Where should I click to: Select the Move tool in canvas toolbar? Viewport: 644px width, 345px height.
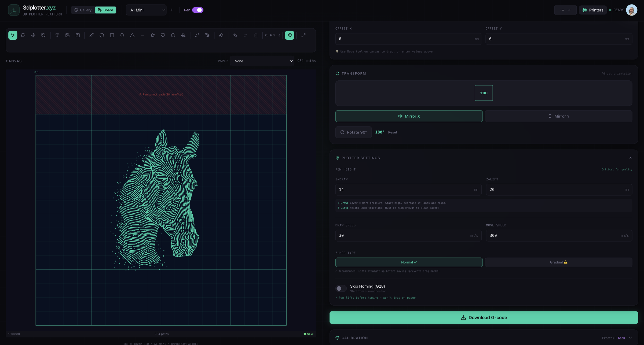point(33,35)
